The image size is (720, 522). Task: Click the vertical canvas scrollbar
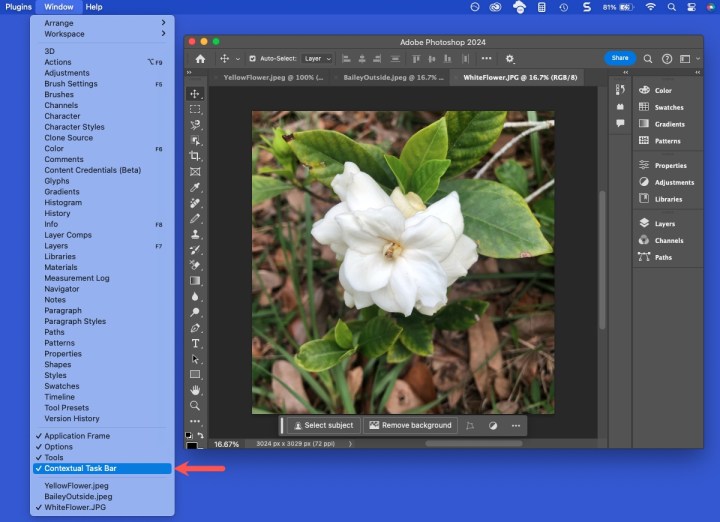[602, 259]
